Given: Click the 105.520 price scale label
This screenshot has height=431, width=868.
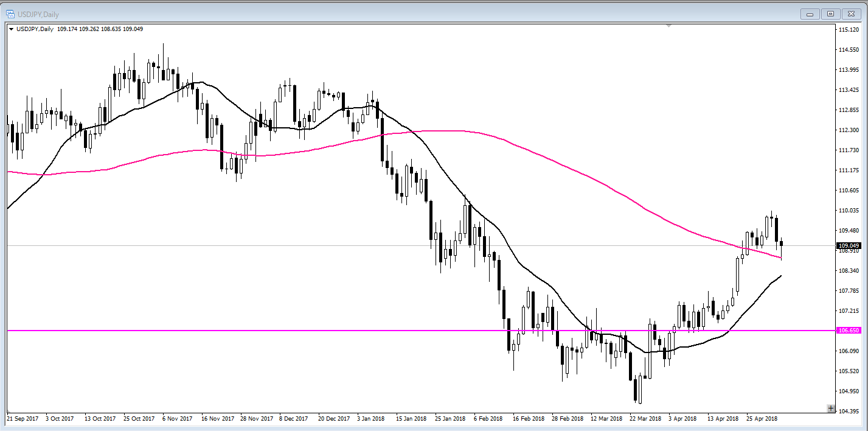Looking at the screenshot, I should coord(848,371).
